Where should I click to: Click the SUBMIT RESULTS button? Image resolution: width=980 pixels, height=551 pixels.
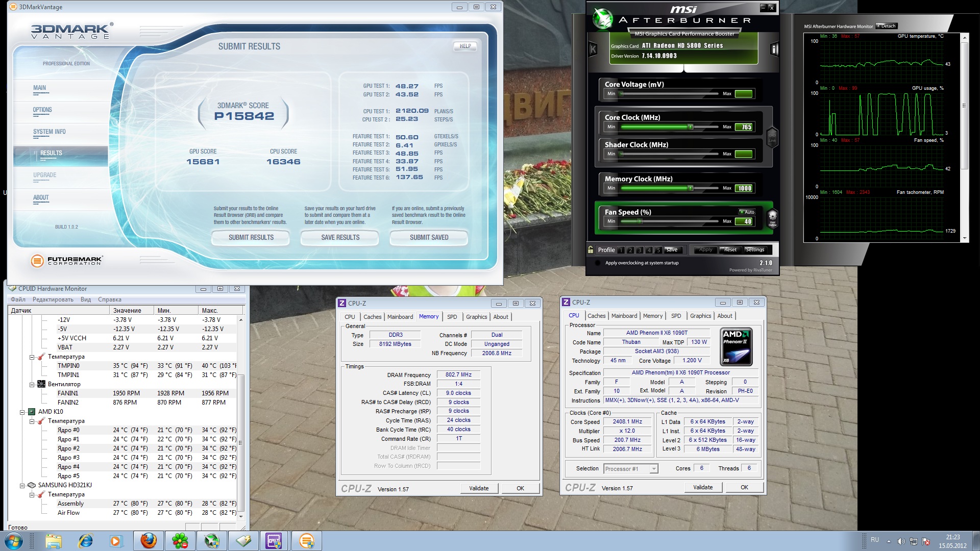(x=251, y=238)
